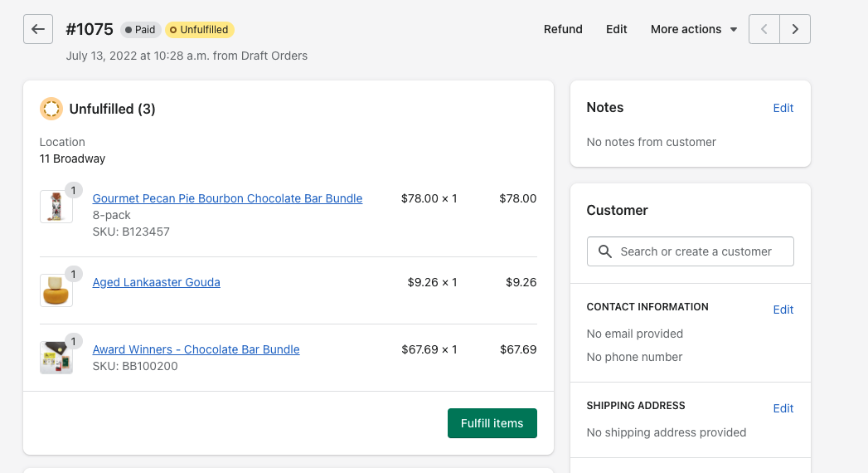Edit the contact information
The width and height of the screenshot is (868, 473).
point(783,310)
